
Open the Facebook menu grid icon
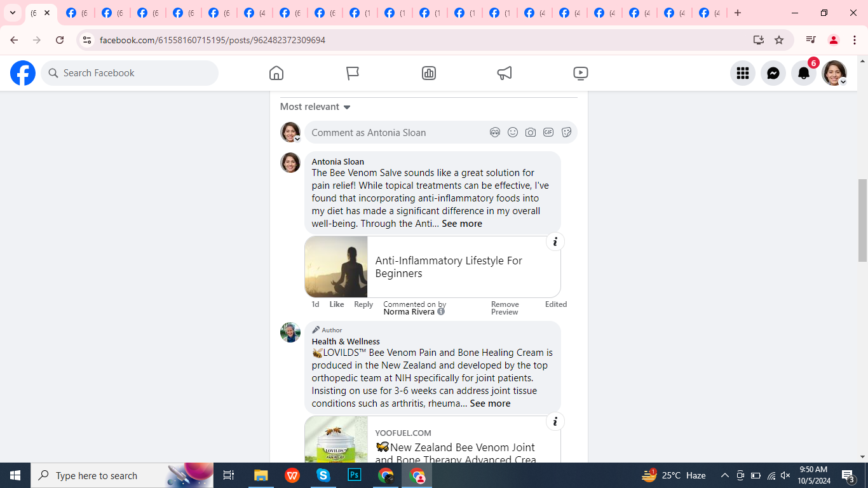(x=743, y=73)
